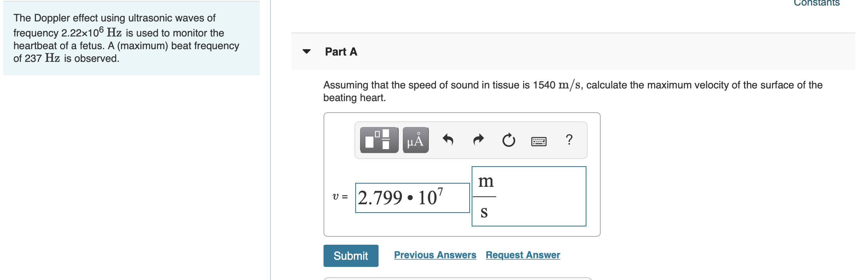Open the Constants link
The height and width of the screenshot is (280, 868).
coord(817,3)
